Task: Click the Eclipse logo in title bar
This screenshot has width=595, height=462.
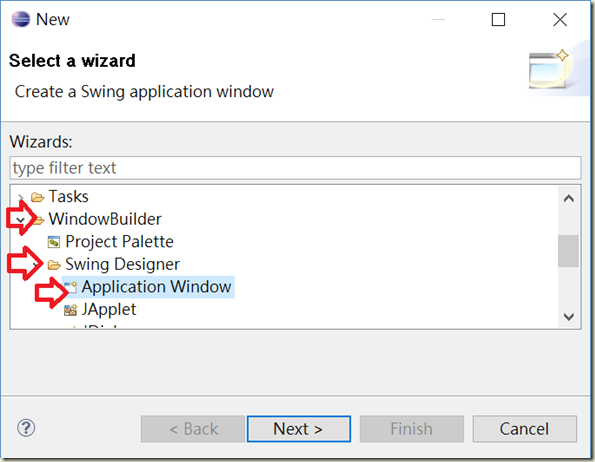Action: click(x=20, y=19)
